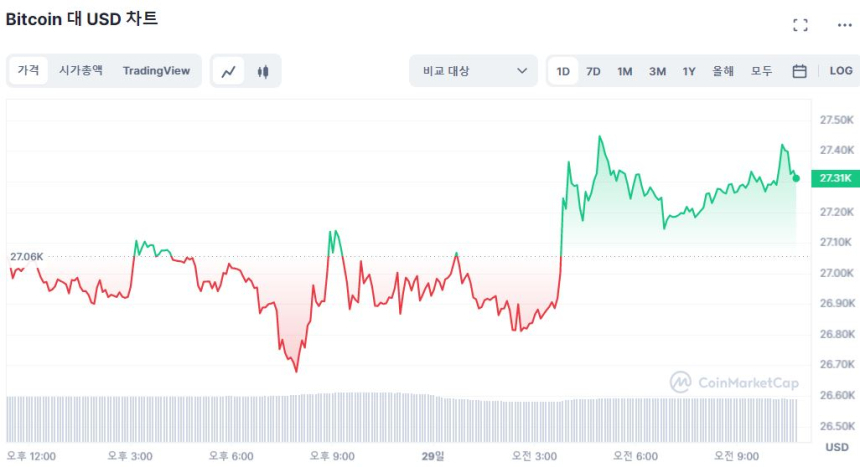Click the green current price dot
Image resolution: width=860 pixels, height=467 pixels.
click(796, 178)
